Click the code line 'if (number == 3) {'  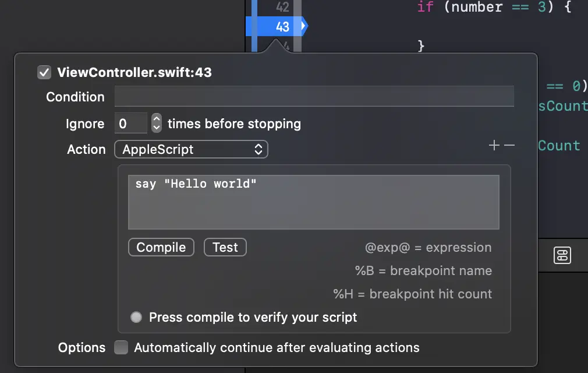(495, 8)
